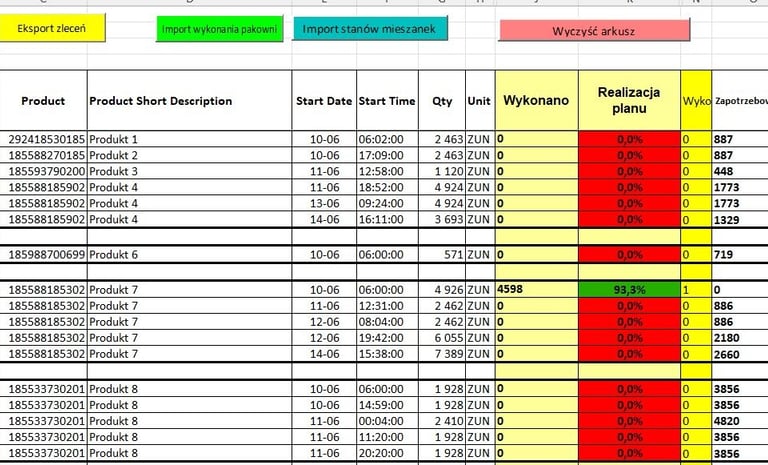Select the Produkt 3 description cell
Image resolution: width=768 pixels, height=465 pixels.
pos(190,171)
